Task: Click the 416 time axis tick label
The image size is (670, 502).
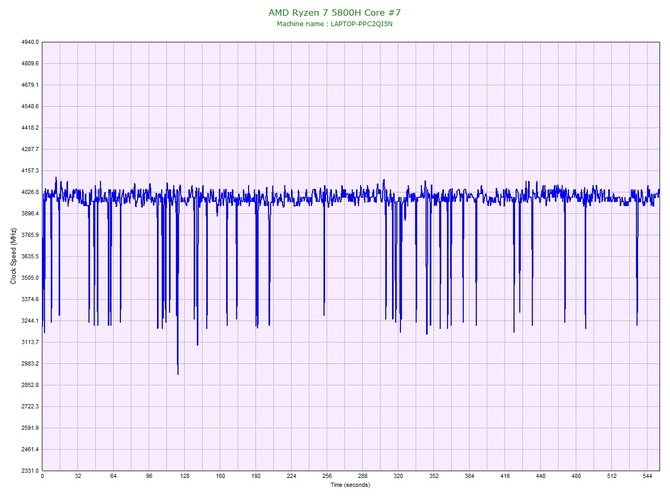Action: click(x=505, y=476)
